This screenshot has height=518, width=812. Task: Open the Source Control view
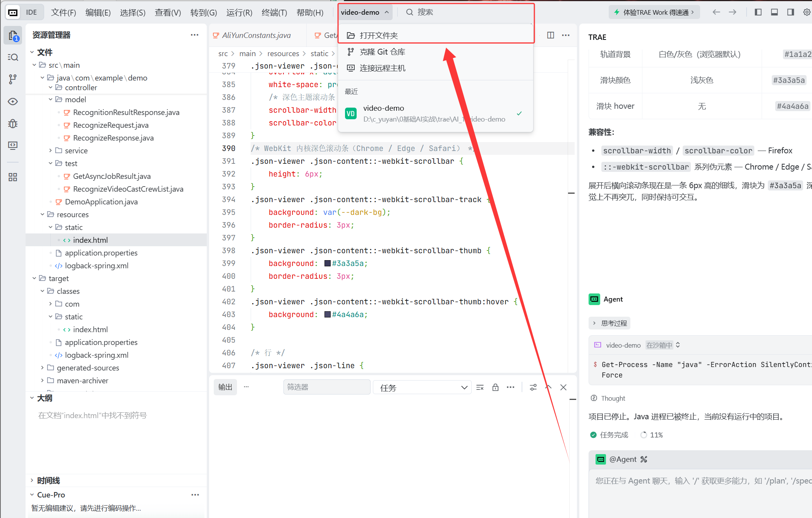pos(13,79)
